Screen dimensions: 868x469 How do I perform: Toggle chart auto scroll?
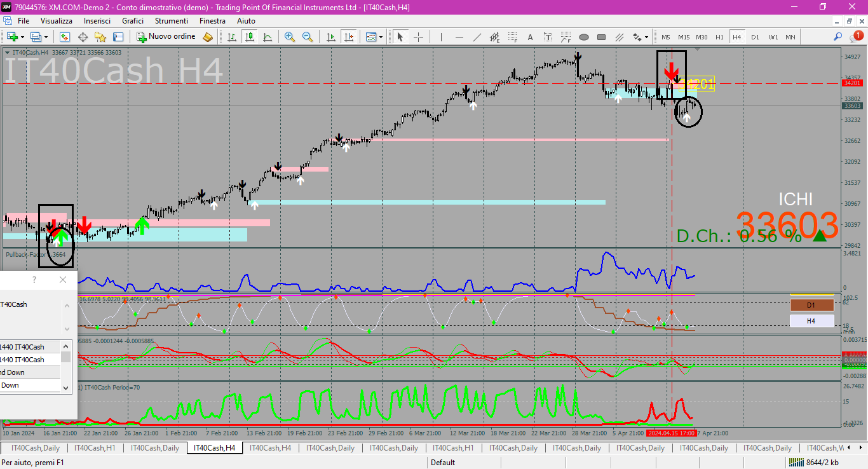(x=330, y=37)
